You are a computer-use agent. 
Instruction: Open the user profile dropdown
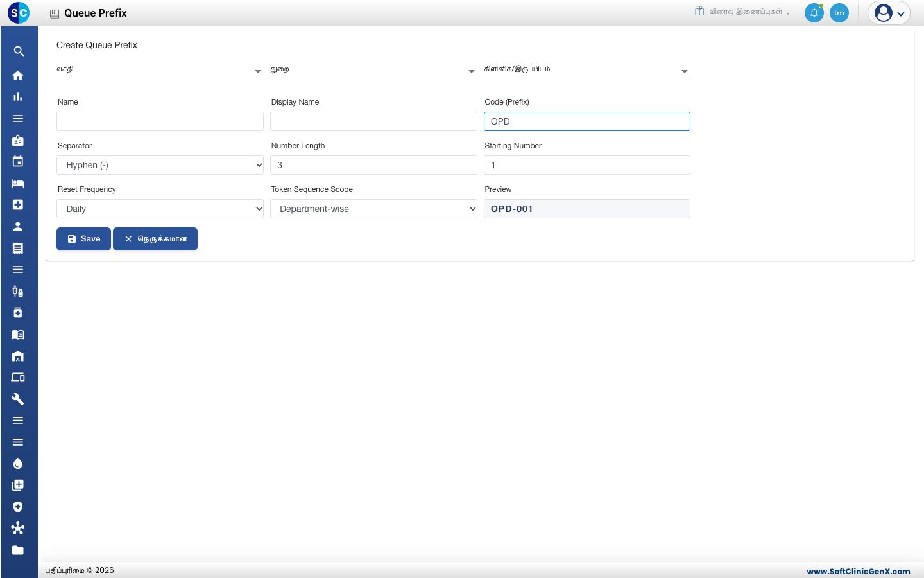(889, 13)
